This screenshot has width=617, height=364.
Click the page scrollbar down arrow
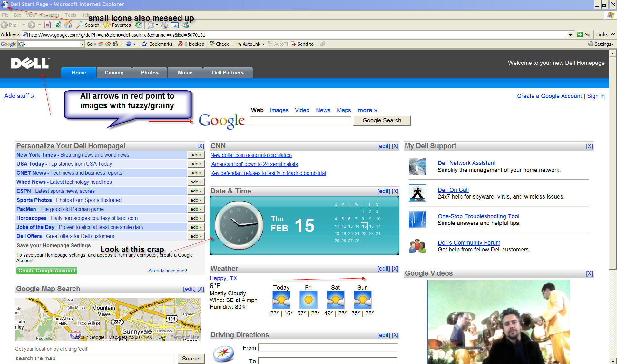coord(613,361)
